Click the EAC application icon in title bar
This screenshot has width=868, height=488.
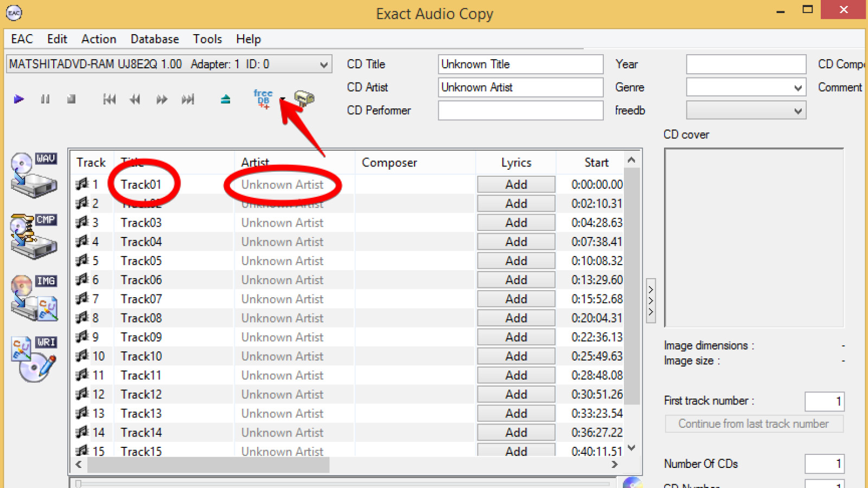point(14,12)
